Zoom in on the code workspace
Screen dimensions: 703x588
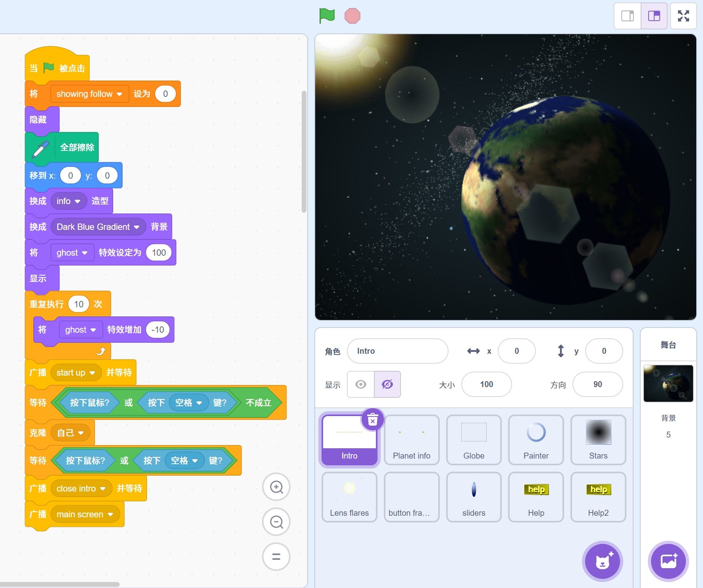click(x=276, y=487)
